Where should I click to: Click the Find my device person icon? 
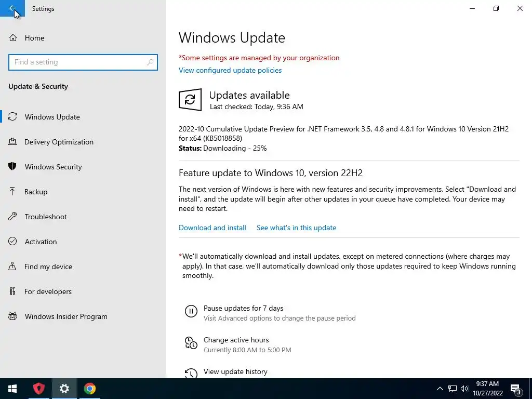[x=12, y=267]
